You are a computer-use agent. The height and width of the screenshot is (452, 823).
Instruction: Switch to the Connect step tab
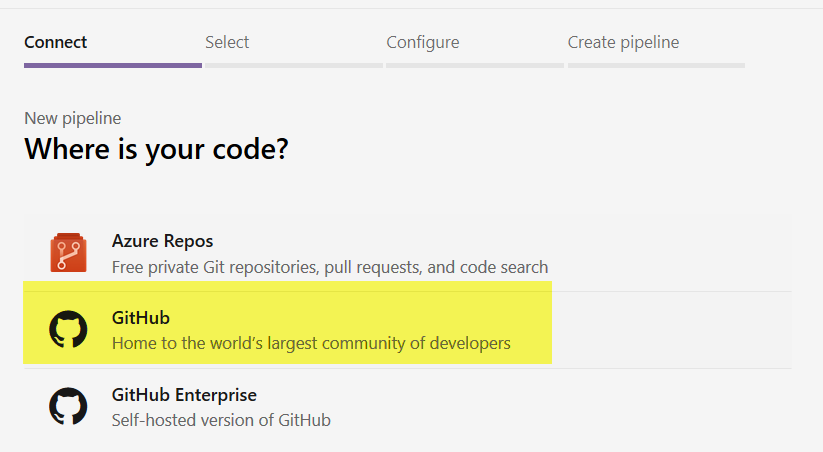[113, 50]
